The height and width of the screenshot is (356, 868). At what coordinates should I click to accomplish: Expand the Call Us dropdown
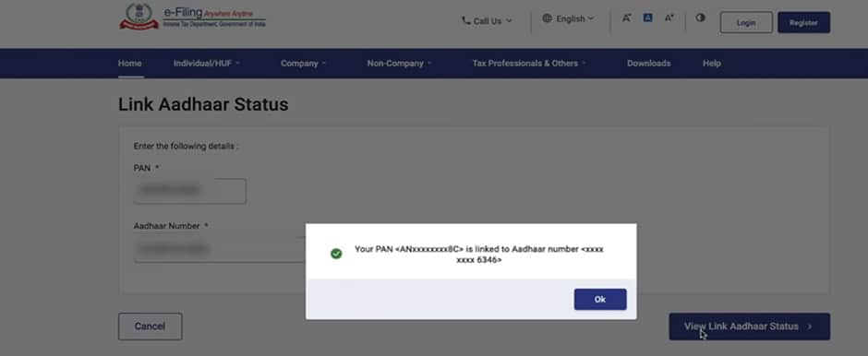pyautogui.click(x=488, y=21)
